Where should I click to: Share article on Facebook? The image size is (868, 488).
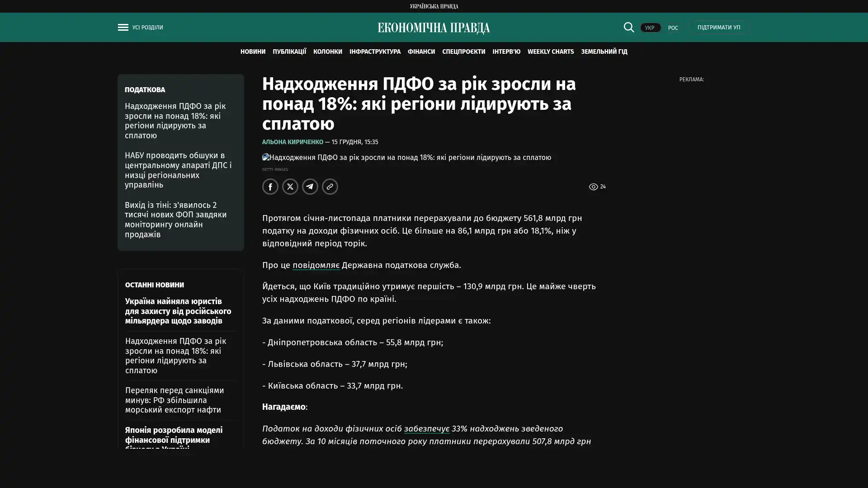coord(270,187)
